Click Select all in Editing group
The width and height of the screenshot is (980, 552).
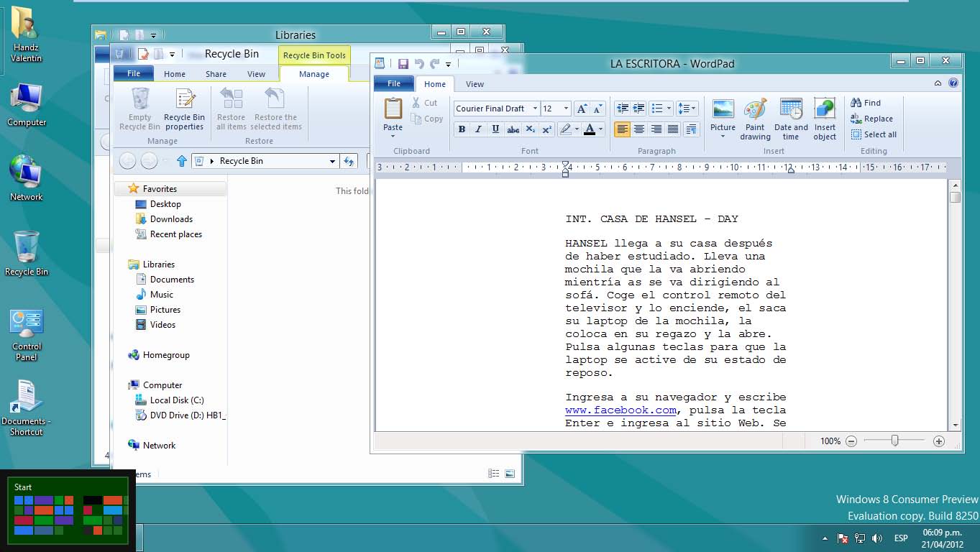[874, 134]
